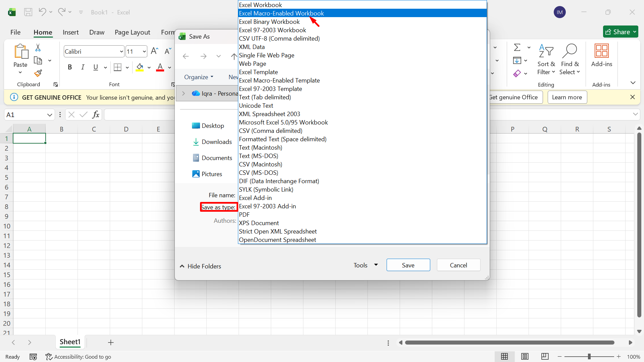The image size is (644, 362).
Task: Click the vertical scrollbar of sheet
Action: 639,225
